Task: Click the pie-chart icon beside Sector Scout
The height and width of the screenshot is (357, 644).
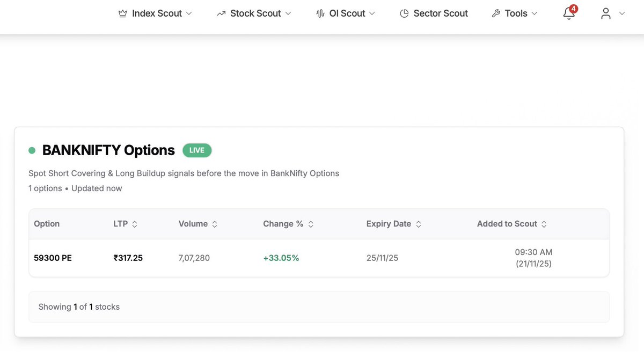Action: (404, 13)
